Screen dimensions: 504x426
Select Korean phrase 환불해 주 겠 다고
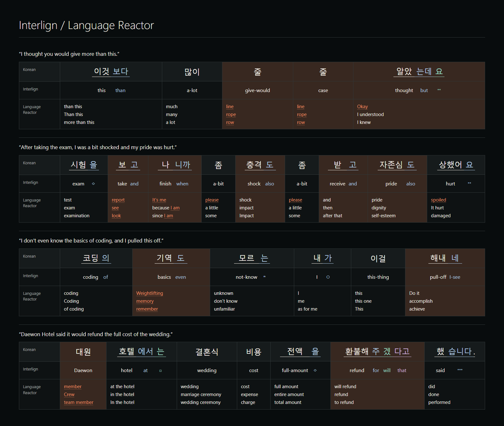(x=377, y=352)
